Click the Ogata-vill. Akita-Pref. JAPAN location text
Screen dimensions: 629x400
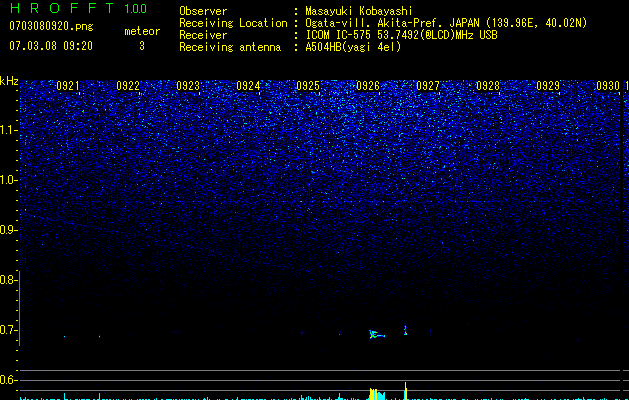[446, 23]
